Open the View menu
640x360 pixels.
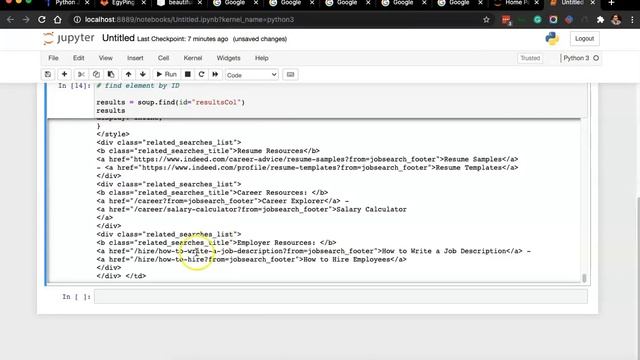pos(105,58)
